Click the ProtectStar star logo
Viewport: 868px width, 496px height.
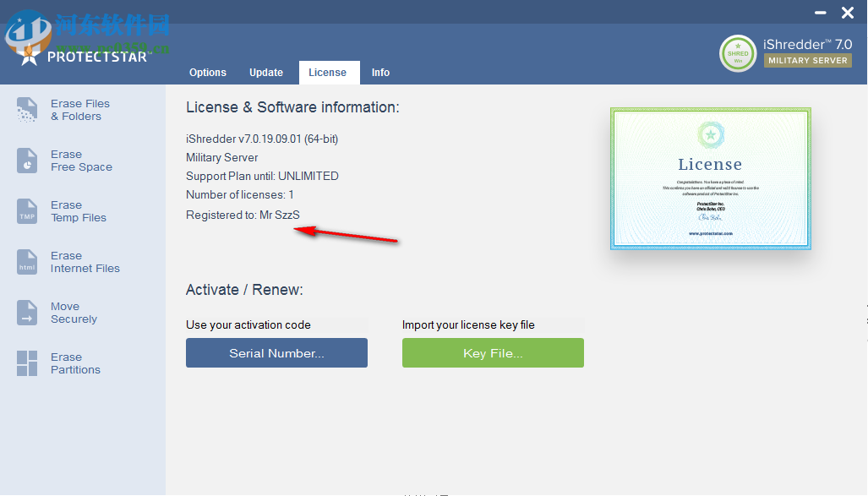pyautogui.click(x=28, y=54)
